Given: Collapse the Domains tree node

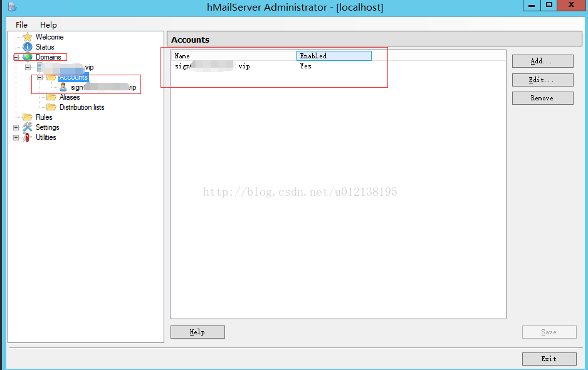Looking at the screenshot, I should point(16,57).
